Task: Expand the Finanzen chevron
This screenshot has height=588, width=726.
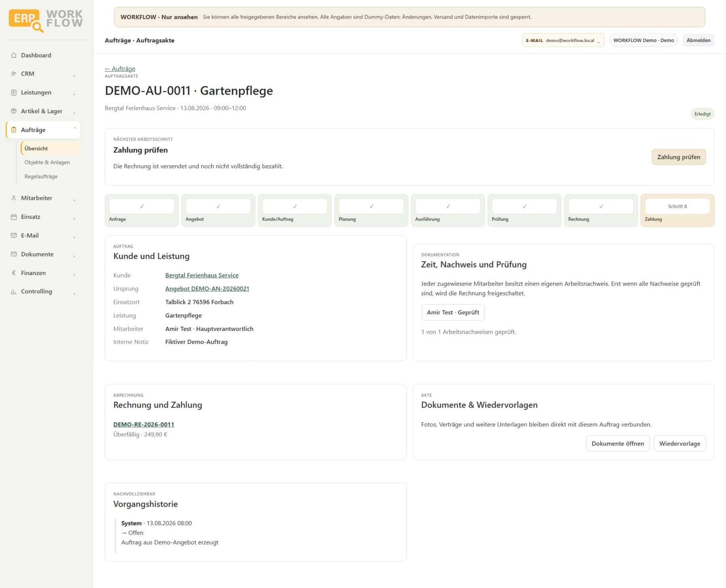Action: click(74, 275)
